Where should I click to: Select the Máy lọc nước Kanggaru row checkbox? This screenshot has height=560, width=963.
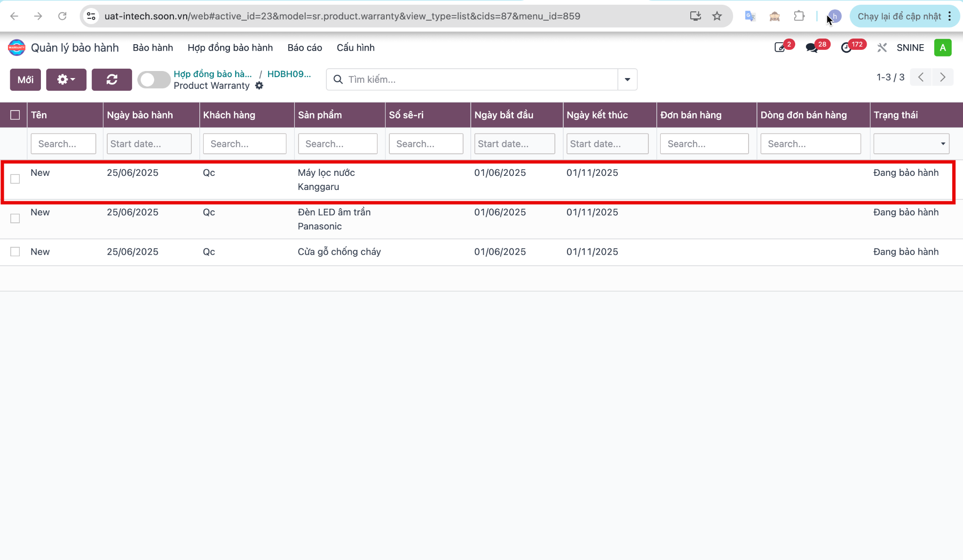click(15, 179)
